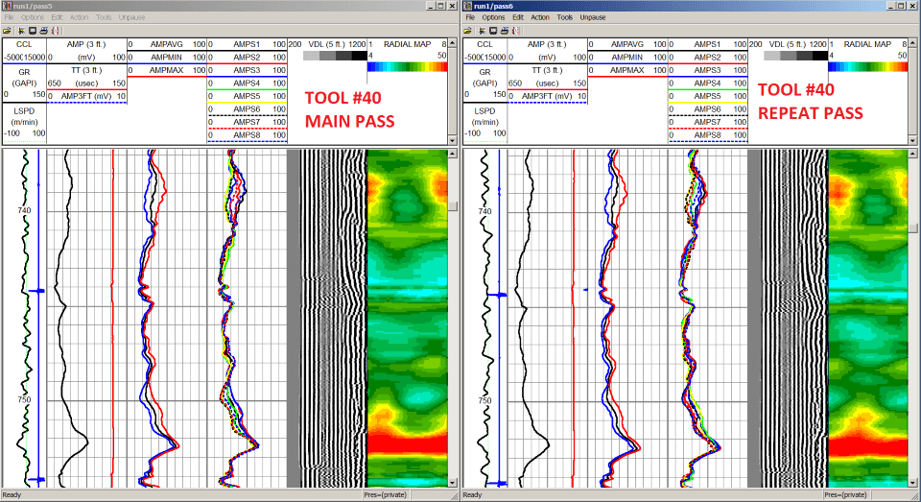Select the log curves icon in run1/pass5 toolbar
Image resolution: width=921 pixels, height=502 pixels.
[x=56, y=31]
